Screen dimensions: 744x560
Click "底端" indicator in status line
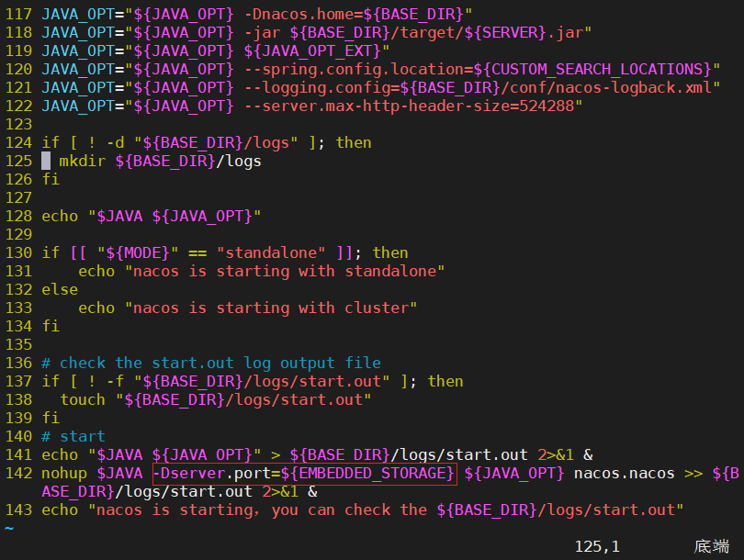(711, 547)
